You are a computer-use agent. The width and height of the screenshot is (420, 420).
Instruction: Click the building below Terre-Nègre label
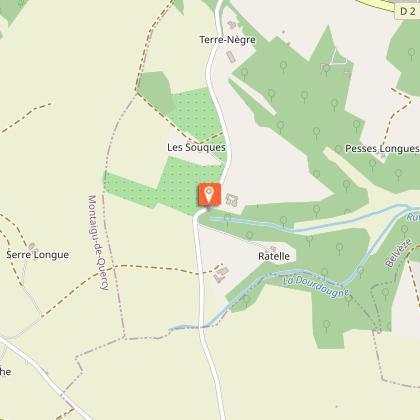pyautogui.click(x=231, y=57)
